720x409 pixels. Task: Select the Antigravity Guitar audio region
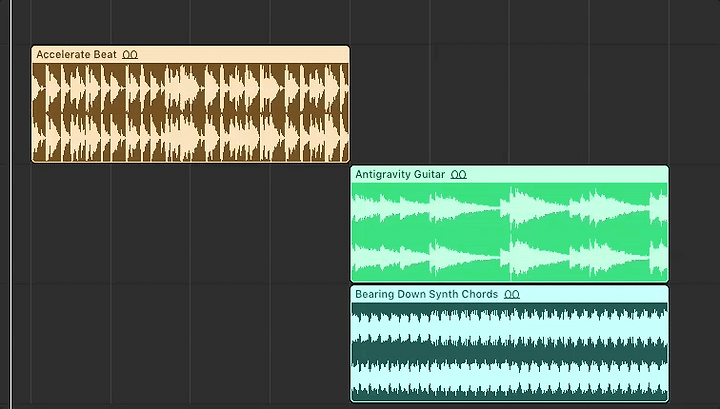510,224
